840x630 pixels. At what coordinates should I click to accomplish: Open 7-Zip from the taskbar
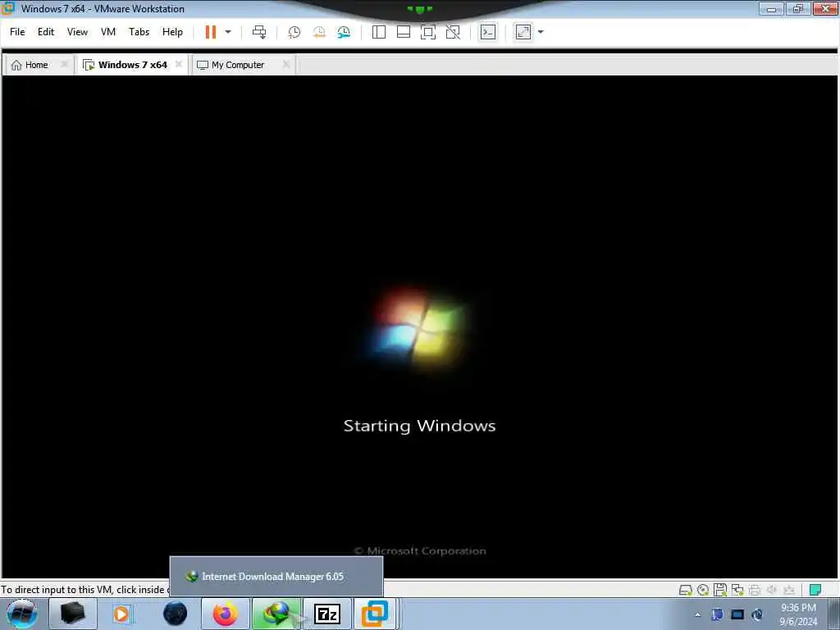click(x=326, y=614)
